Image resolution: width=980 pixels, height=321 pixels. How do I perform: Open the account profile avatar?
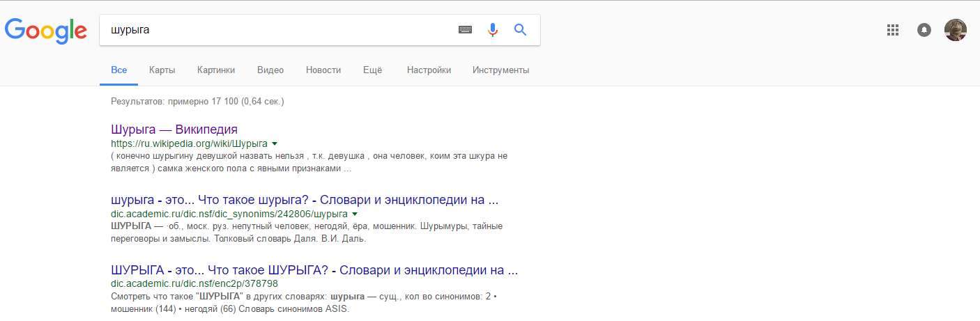pos(955,30)
